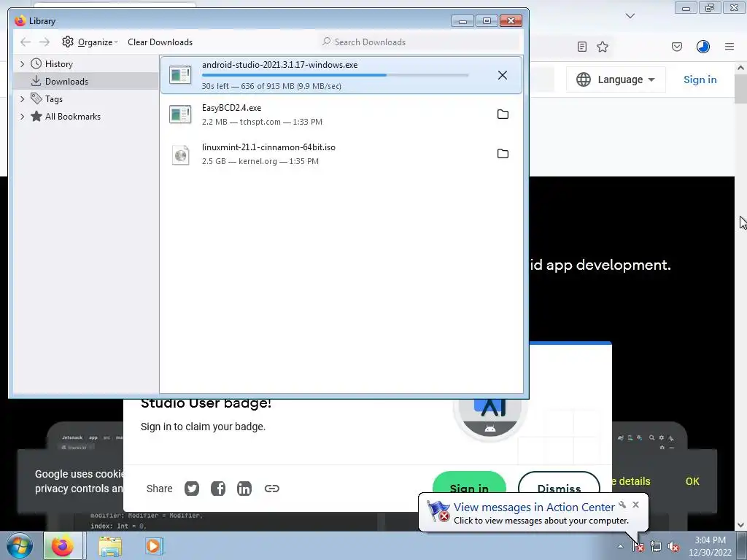Viewport: 747px width, 560px height.
Task: Open Save to Pocket icon
Action: 677,47
